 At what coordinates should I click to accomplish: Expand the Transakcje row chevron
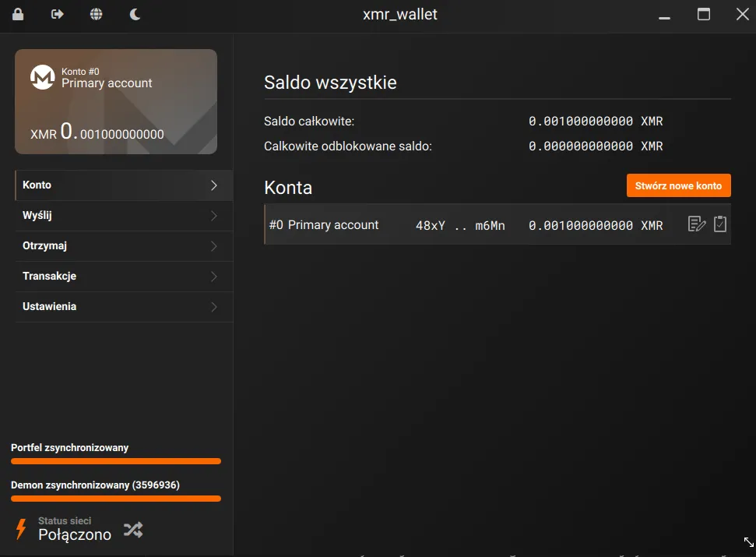click(214, 277)
